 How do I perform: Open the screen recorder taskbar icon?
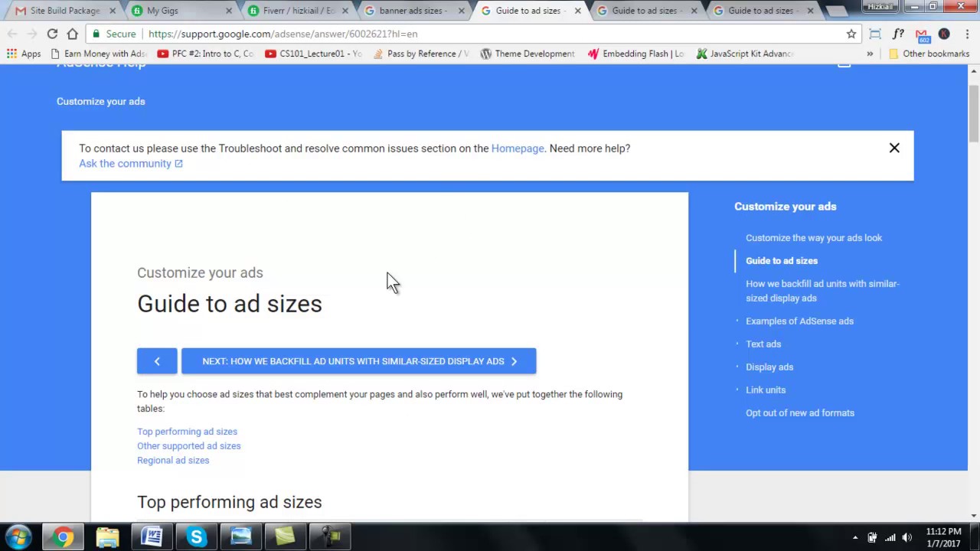tap(330, 537)
